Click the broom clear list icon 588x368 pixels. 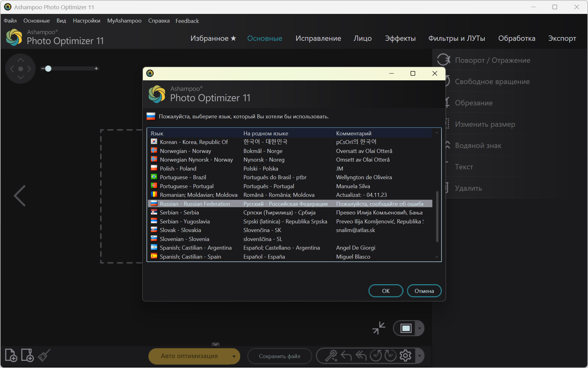coord(44,355)
